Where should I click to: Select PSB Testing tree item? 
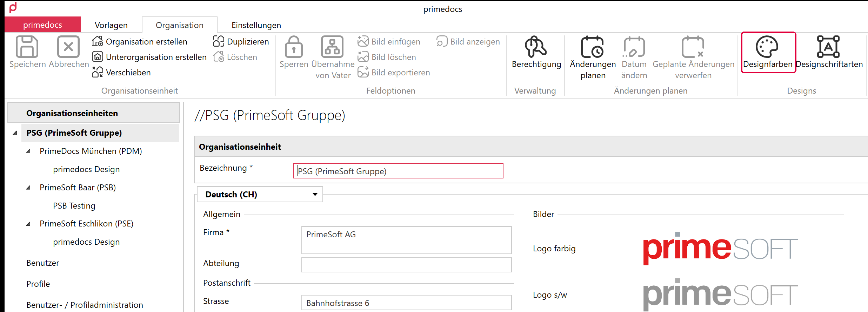[x=74, y=206]
